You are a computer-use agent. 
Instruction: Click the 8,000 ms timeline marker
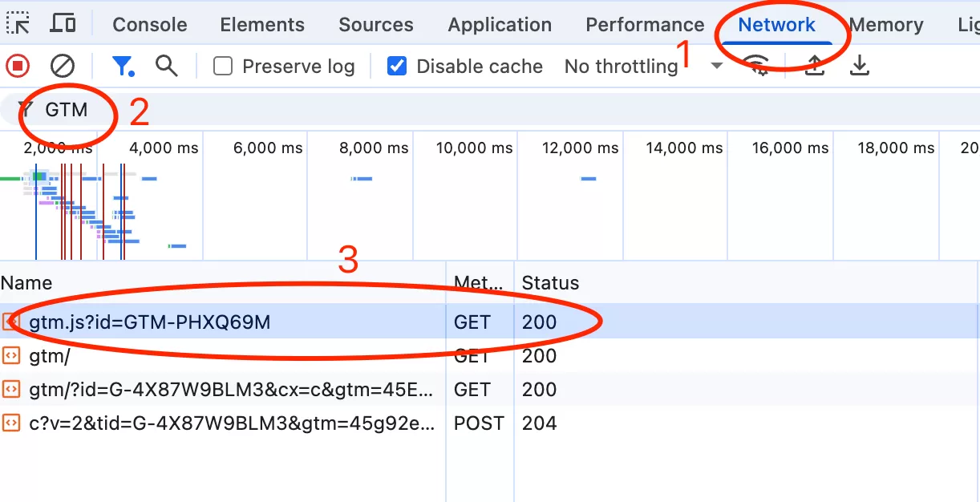point(374,148)
